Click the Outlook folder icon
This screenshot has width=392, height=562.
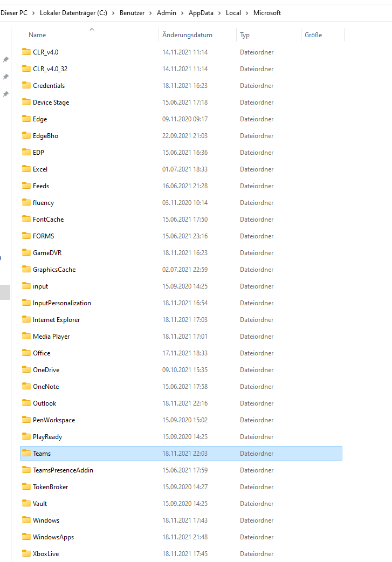(26, 403)
